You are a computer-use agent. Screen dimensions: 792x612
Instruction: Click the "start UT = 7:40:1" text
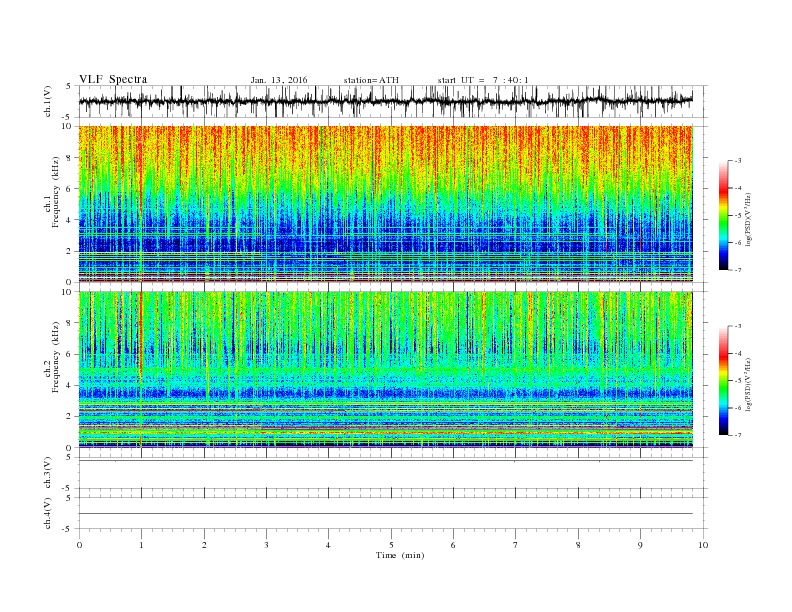coord(483,80)
